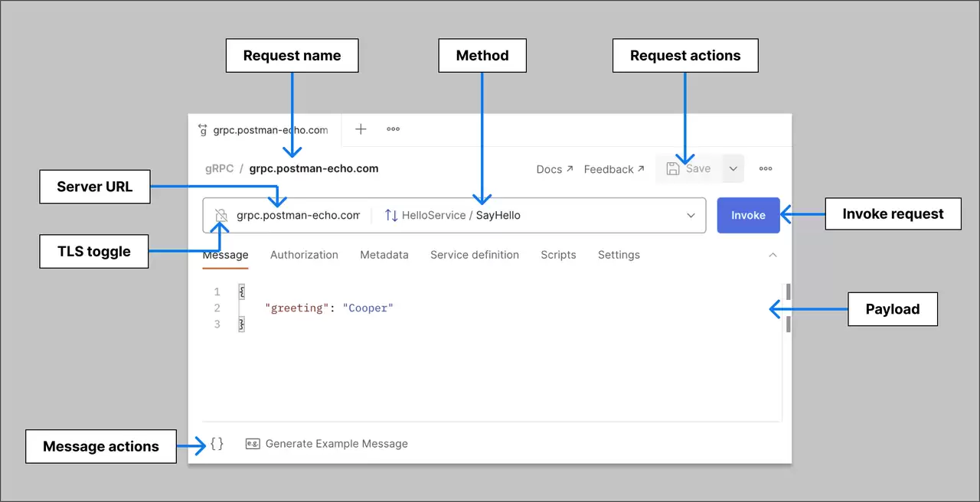Click the method arrows icon before HelloService

click(x=391, y=215)
